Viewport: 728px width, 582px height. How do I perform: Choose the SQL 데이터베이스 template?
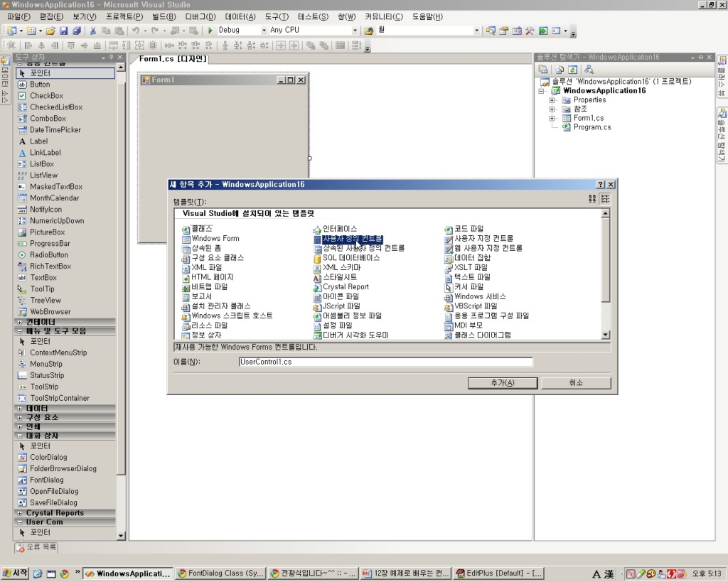click(351, 257)
